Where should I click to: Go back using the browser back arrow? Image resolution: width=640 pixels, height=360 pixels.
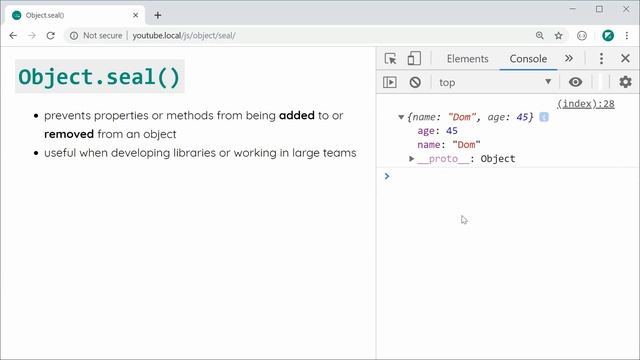[x=13, y=36]
